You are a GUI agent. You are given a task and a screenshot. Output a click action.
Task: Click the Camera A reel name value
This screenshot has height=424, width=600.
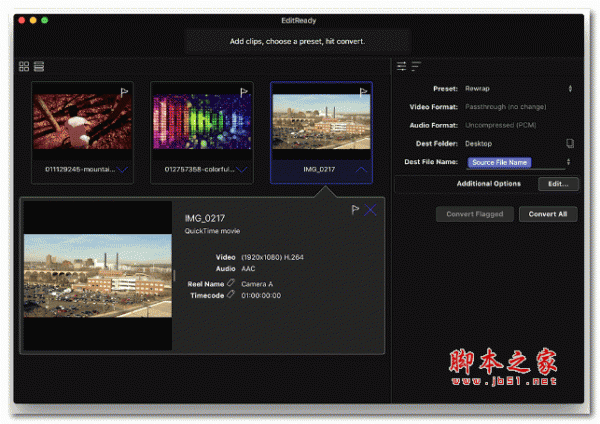[x=257, y=284]
